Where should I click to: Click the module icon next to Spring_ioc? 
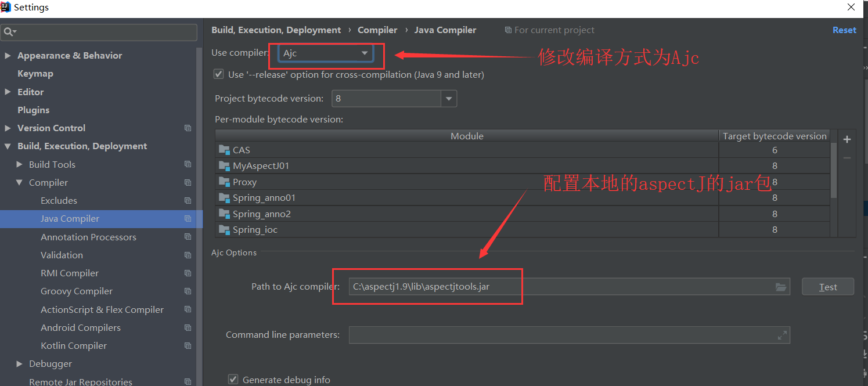coord(225,229)
